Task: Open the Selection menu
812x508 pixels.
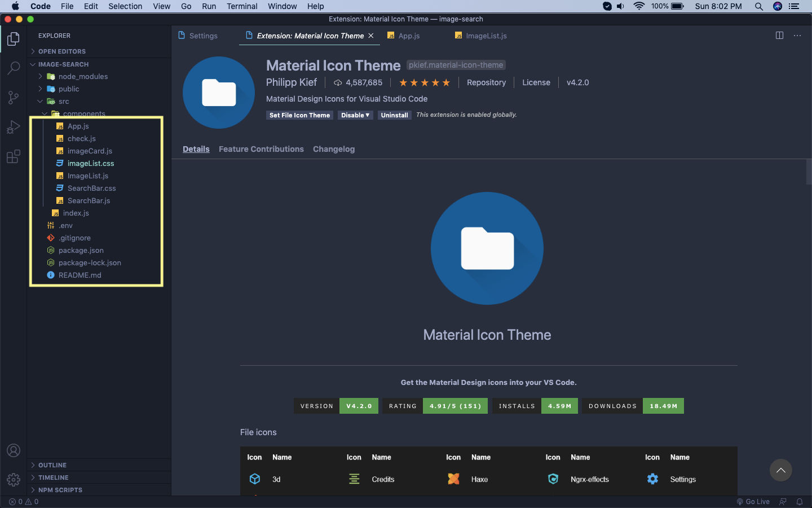Action: pos(125,6)
